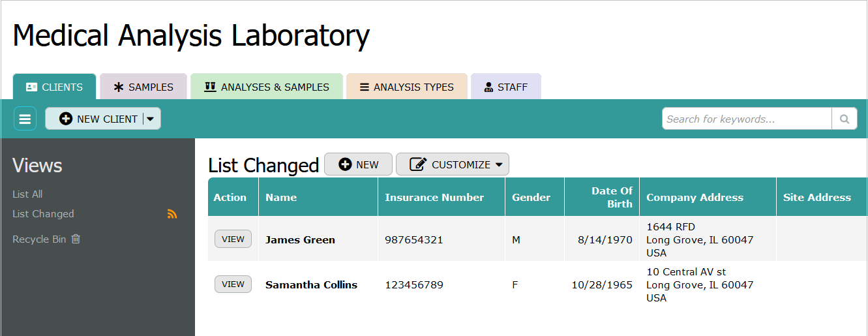Open the New Client dropdown arrow
The width and height of the screenshot is (868, 336).
[151, 119]
